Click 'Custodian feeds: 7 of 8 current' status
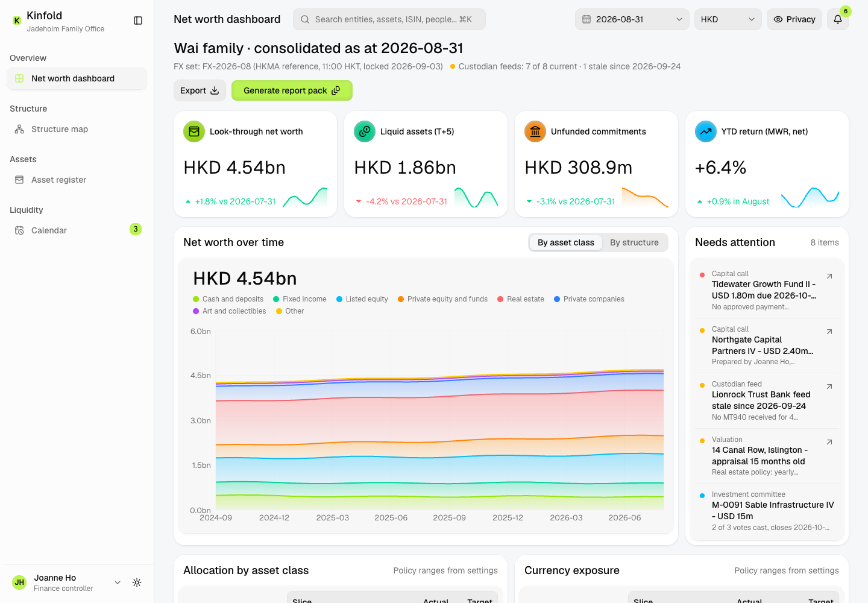The image size is (868, 603). click(518, 66)
